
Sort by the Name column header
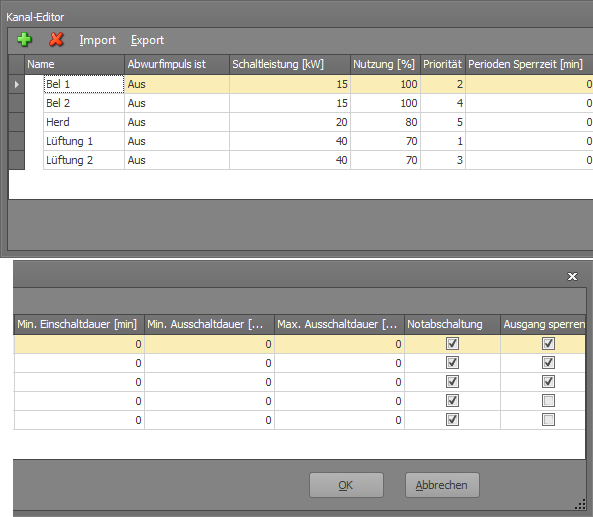75,64
